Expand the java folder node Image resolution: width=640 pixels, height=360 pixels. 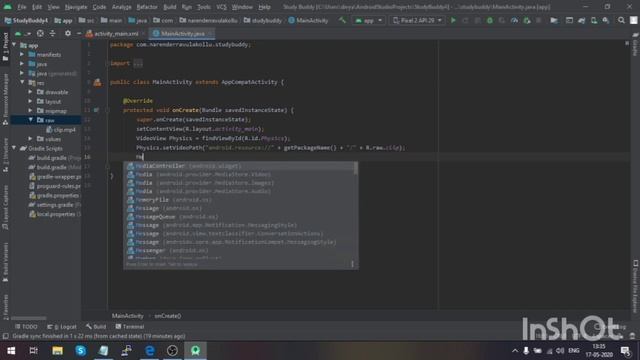point(22,64)
